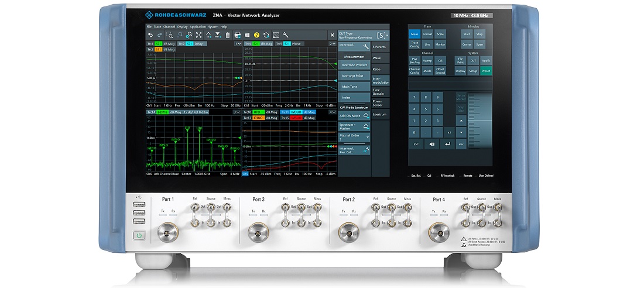Switch to the S-Params tab
Image resolution: width=644 pixels, height=288 pixels.
click(381, 47)
